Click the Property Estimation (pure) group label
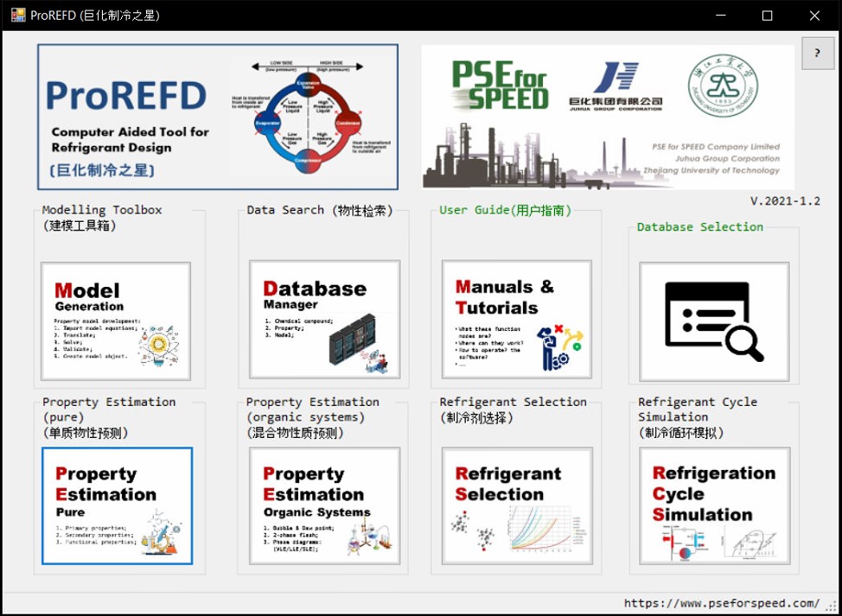Image resolution: width=842 pixels, height=616 pixels. pos(109,417)
